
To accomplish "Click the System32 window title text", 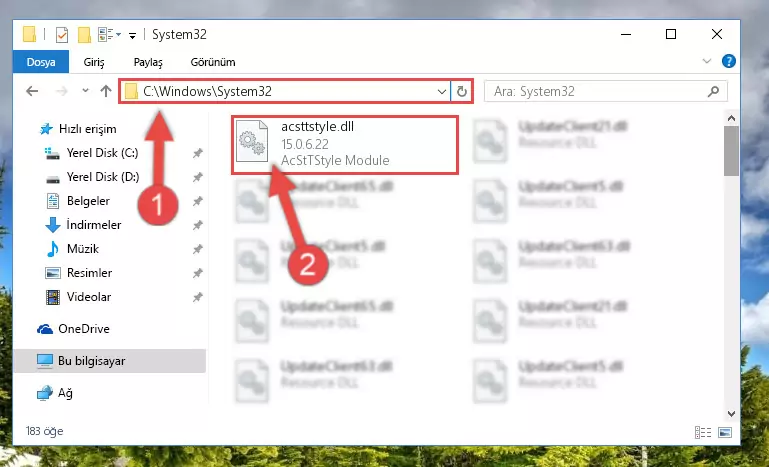I will 179,34.
